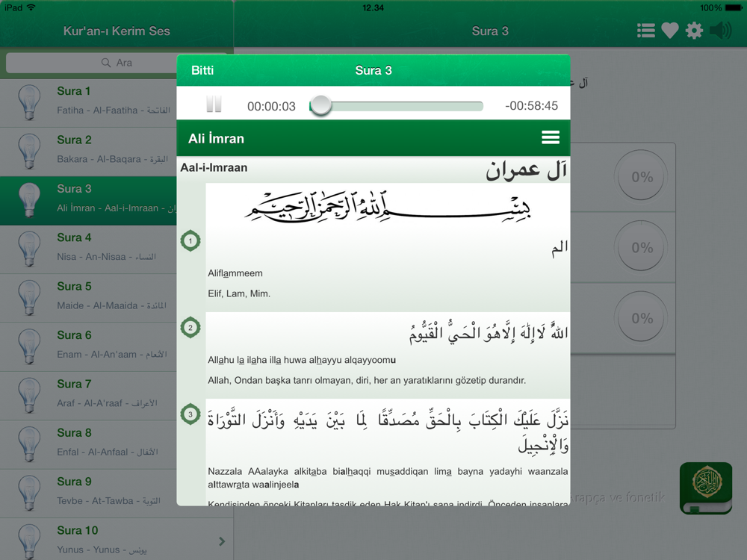This screenshot has height=560, width=747.
Task: Click the elapsed time 00:00:03
Action: [x=271, y=106]
